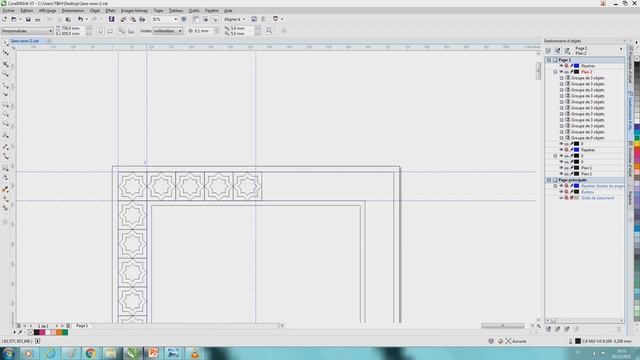Select the Freehand drawing tool

tap(5, 85)
